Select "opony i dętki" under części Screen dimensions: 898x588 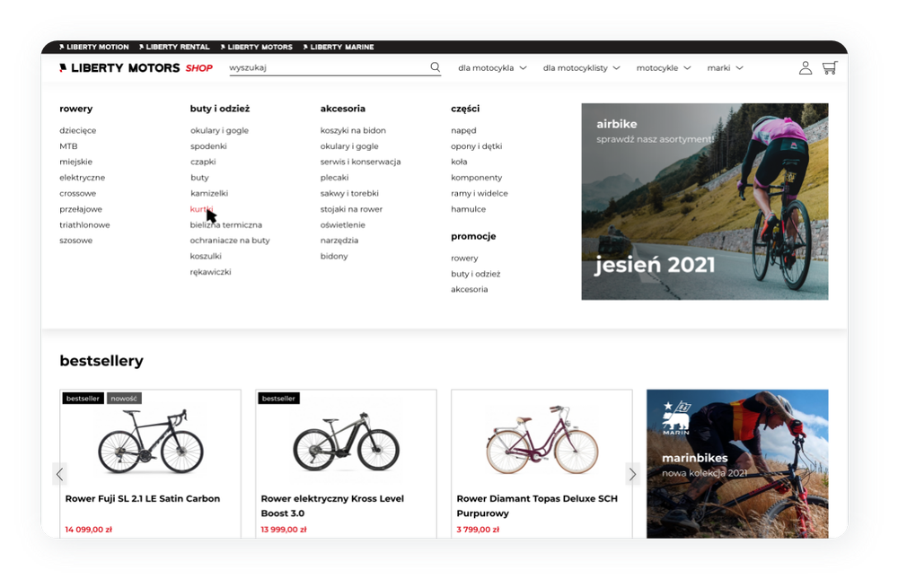coord(476,146)
